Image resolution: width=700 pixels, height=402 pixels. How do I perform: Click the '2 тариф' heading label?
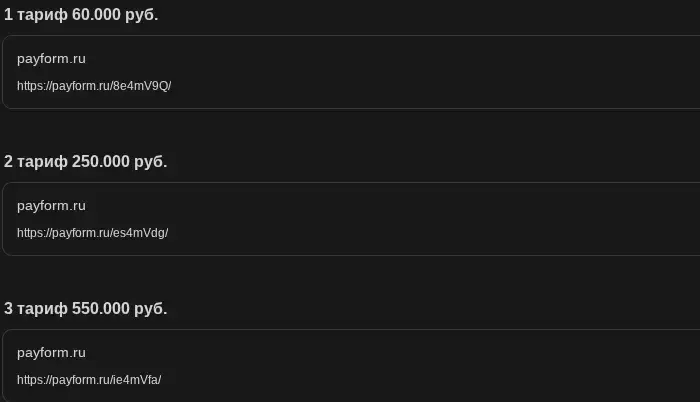tap(36, 162)
